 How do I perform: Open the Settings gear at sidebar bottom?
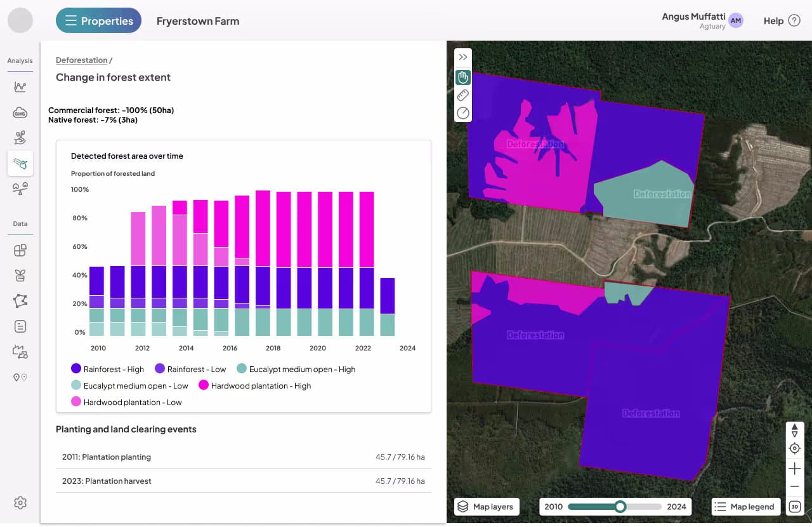(x=20, y=503)
